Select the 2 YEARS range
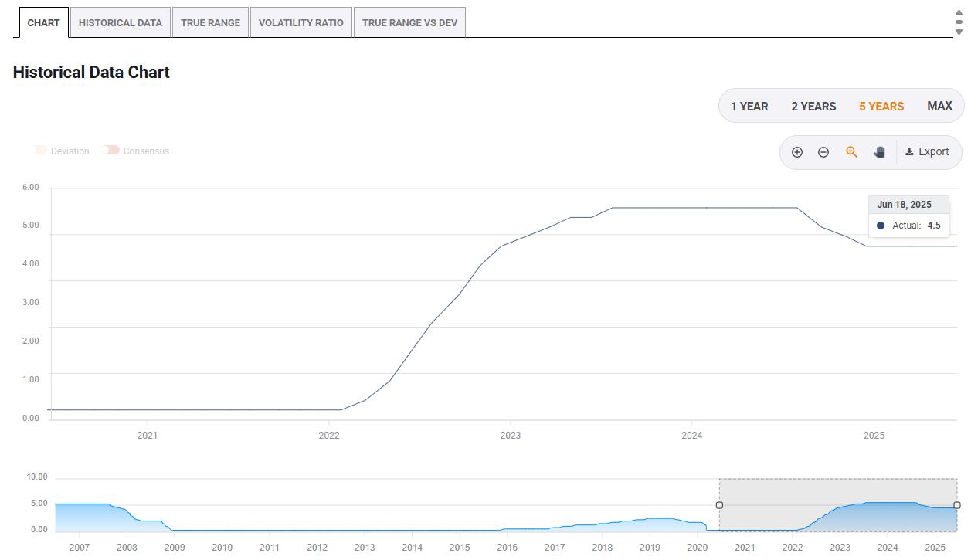 (813, 106)
